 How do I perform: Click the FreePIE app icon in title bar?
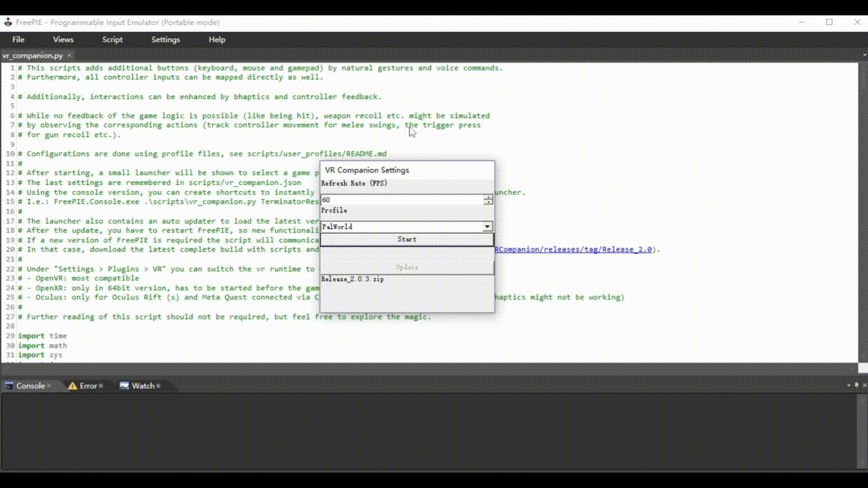(8, 22)
